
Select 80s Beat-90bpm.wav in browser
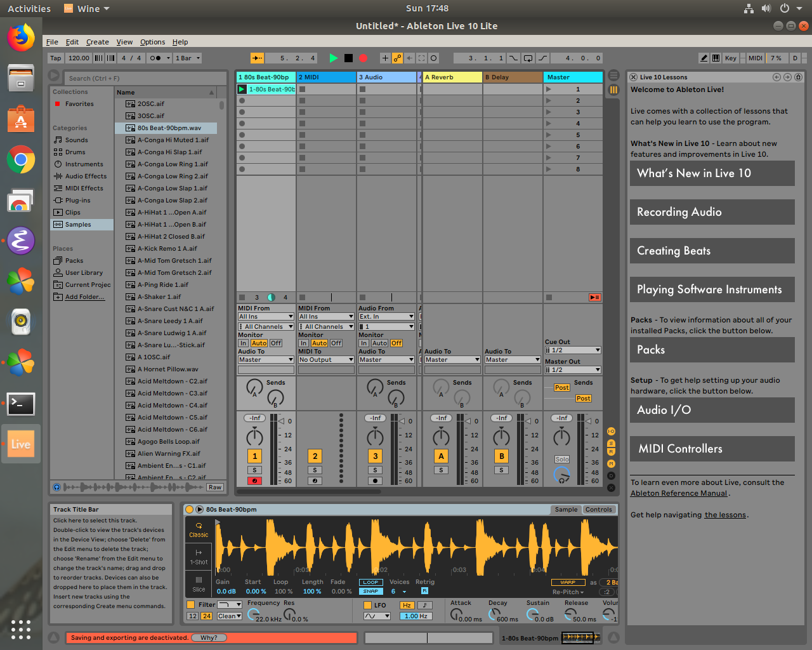[169, 128]
